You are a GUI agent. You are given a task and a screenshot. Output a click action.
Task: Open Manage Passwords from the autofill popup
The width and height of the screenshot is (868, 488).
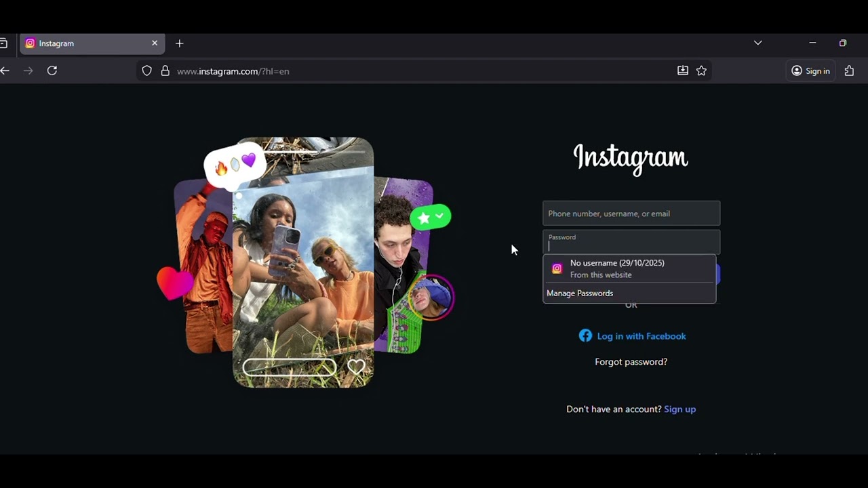[580, 293]
